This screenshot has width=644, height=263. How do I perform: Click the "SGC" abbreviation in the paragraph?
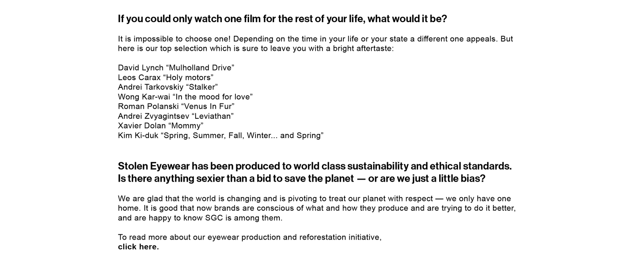[214, 218]
